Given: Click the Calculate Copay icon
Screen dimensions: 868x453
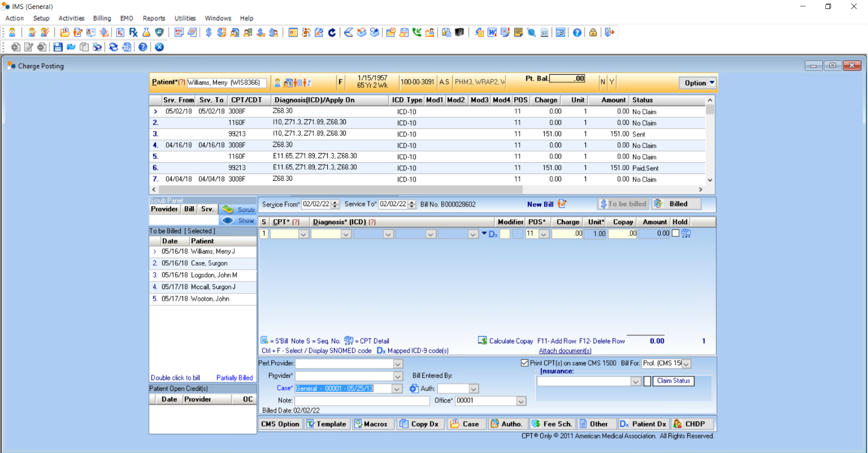Looking at the screenshot, I should click(x=483, y=341).
